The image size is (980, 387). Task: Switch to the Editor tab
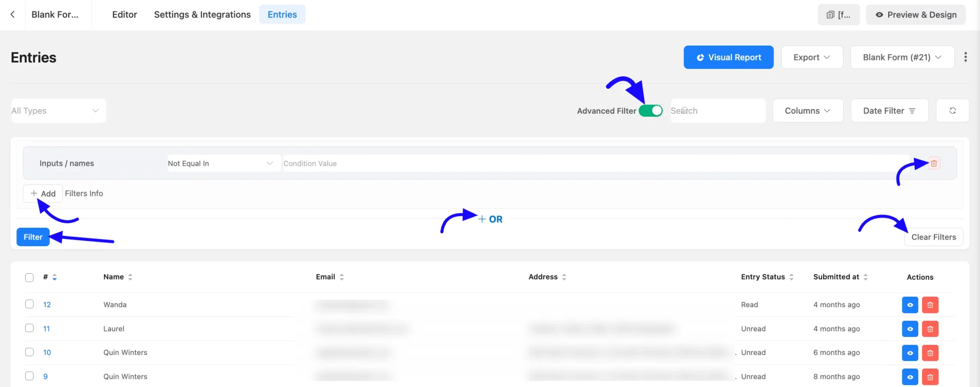tap(124, 15)
